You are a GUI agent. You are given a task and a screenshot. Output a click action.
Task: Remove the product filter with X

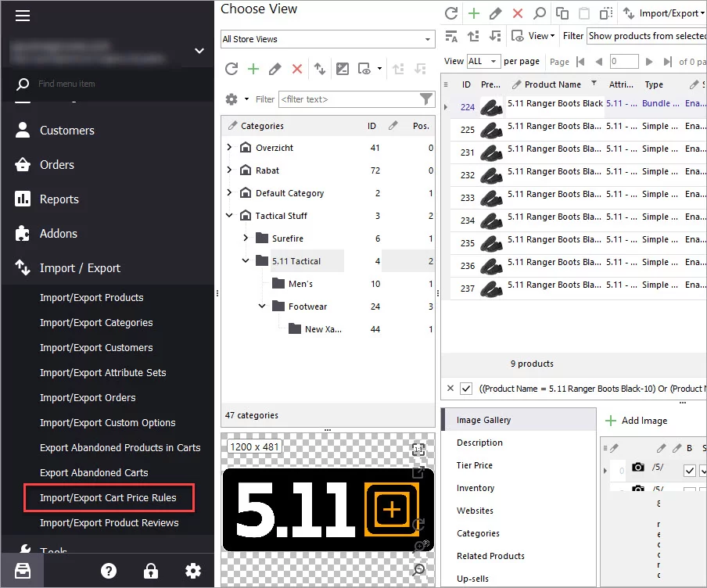click(x=450, y=388)
